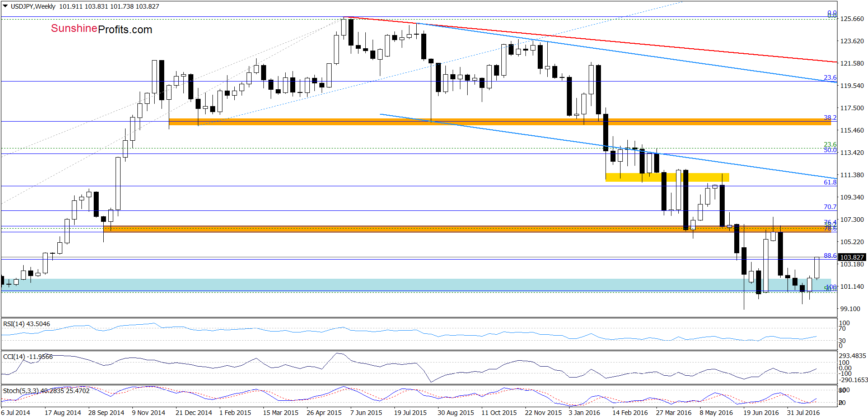The image size is (868, 419).
Task: Click the -290.1653 CCI scale value
Action: tap(853, 380)
